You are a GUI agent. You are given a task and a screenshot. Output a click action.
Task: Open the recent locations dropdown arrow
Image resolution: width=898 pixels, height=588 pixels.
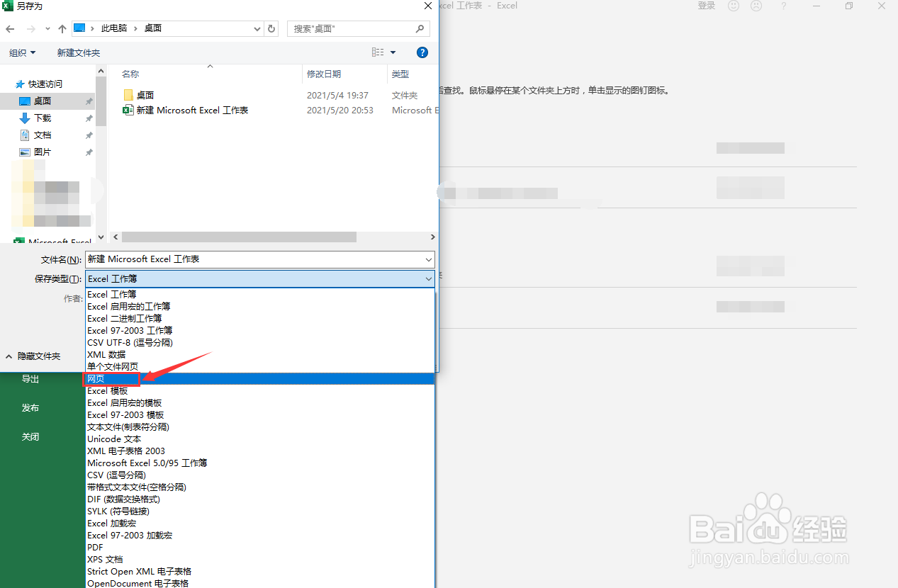click(x=47, y=29)
